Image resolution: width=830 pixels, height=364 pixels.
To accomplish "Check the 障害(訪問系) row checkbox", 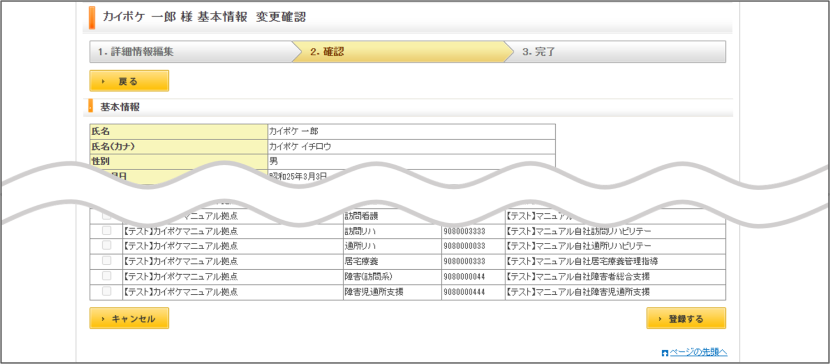I will tap(106, 276).
